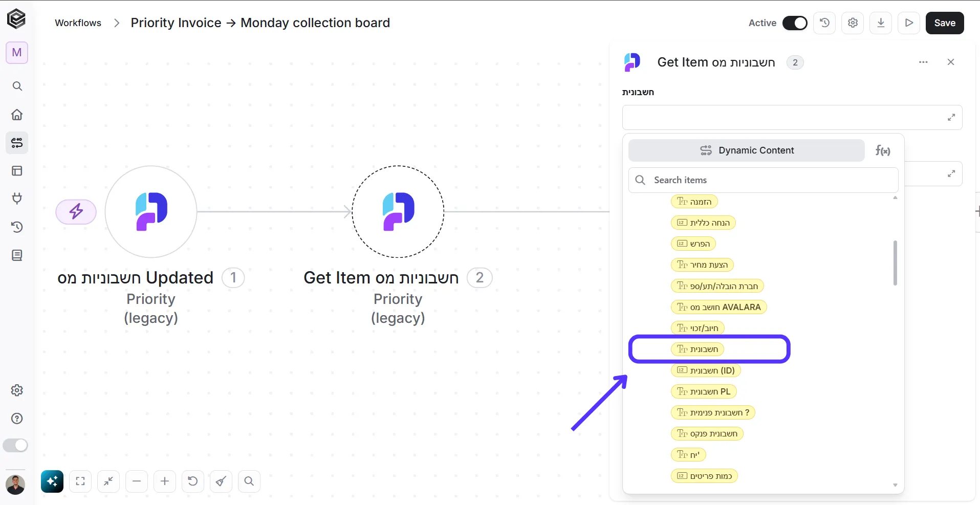The image size is (980, 505).
Task: Open the layout templates icon in sidebar
Action: [x=17, y=171]
